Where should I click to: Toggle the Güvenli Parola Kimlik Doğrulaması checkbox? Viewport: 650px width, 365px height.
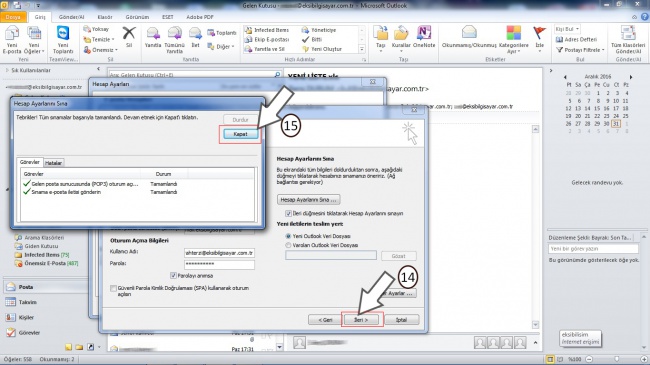113,288
